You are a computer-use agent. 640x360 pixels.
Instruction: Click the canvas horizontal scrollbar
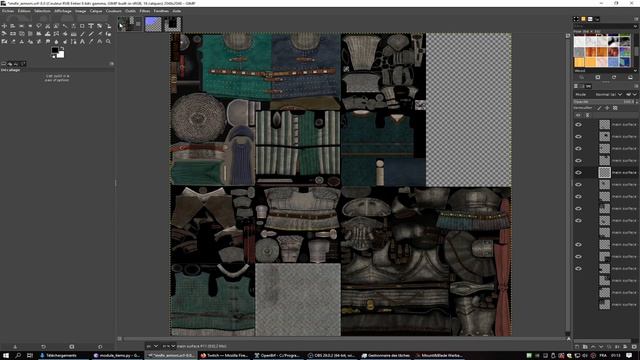[343, 339]
